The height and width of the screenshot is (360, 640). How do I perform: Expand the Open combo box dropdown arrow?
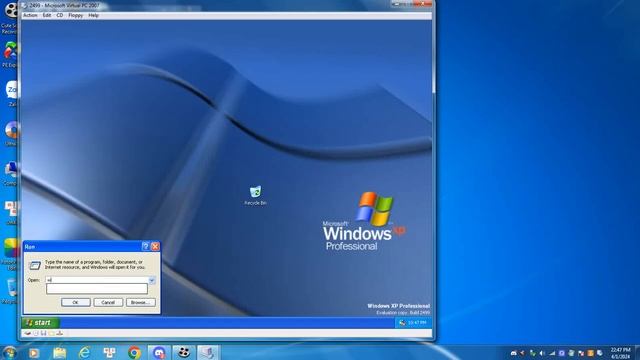click(151, 280)
